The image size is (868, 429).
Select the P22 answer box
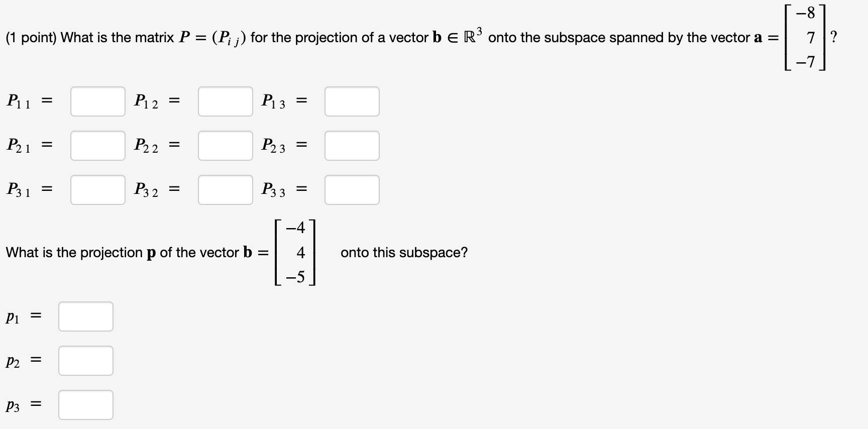pyautogui.click(x=226, y=146)
